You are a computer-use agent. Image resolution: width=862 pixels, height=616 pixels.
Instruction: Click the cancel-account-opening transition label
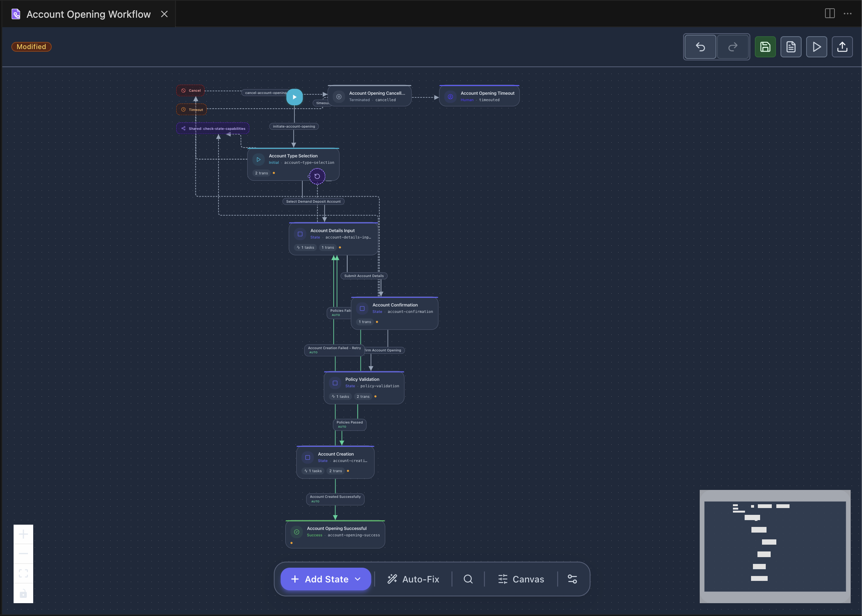(265, 92)
